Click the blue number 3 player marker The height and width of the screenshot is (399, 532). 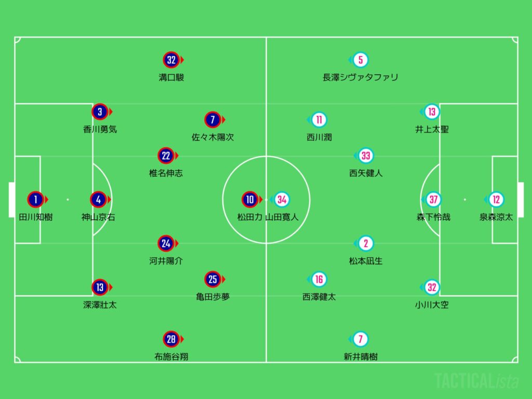(x=100, y=111)
